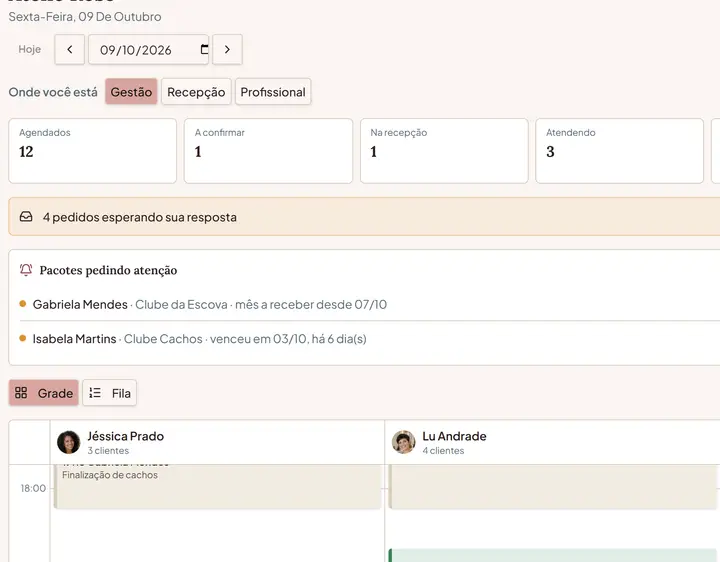Click the Lu Andrade column name

pos(454,436)
